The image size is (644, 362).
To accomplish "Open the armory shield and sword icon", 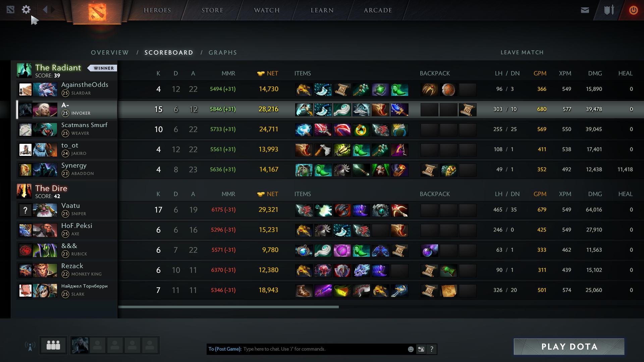I will [x=609, y=10].
